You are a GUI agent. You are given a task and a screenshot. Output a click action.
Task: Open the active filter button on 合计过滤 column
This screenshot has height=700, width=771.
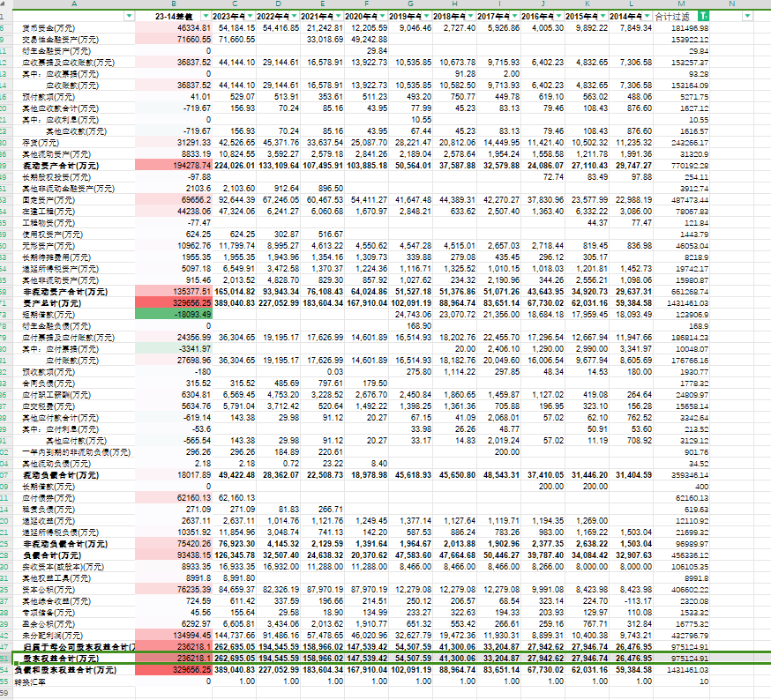click(704, 16)
